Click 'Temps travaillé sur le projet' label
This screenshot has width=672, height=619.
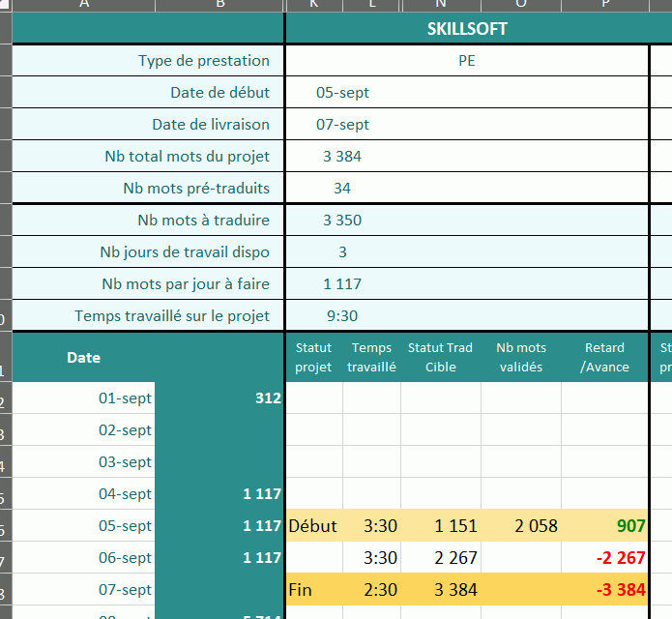click(172, 316)
